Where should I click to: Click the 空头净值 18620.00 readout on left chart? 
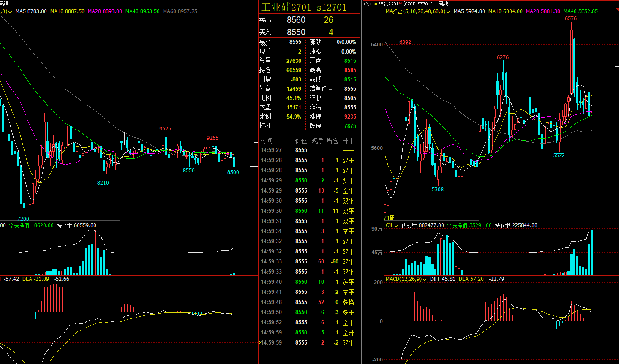(31, 225)
